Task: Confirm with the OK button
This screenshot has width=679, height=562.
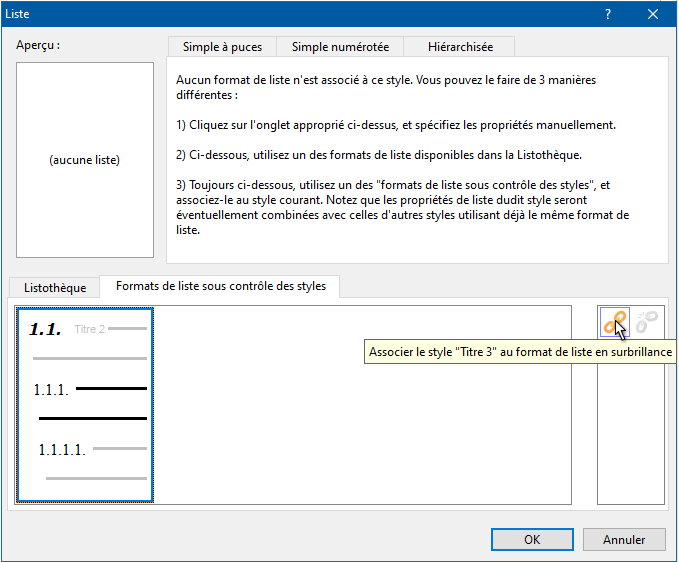Action: tap(532, 539)
